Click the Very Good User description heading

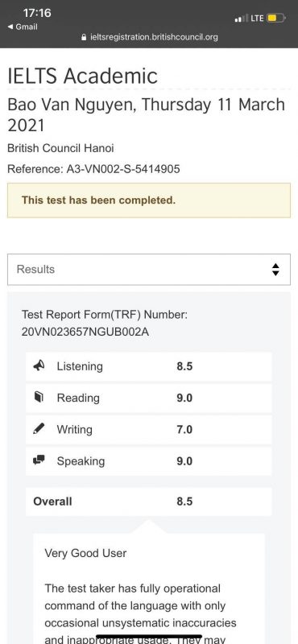pos(85,553)
